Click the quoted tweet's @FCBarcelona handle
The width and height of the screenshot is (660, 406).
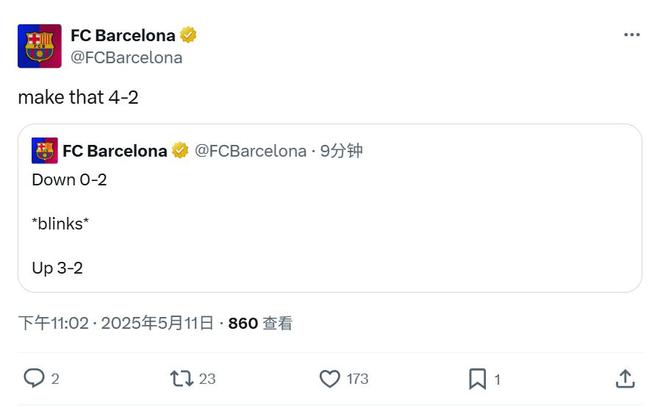coord(250,151)
